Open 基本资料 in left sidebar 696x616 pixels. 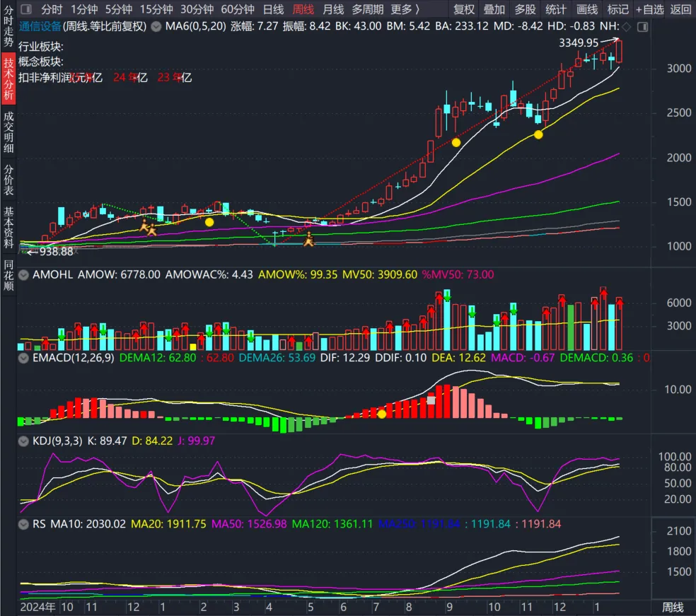[8, 227]
